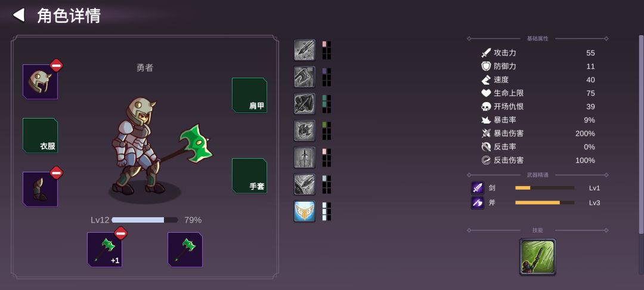Unequip the +1 green axe using minus badge
644x290 pixels.
coord(120,233)
